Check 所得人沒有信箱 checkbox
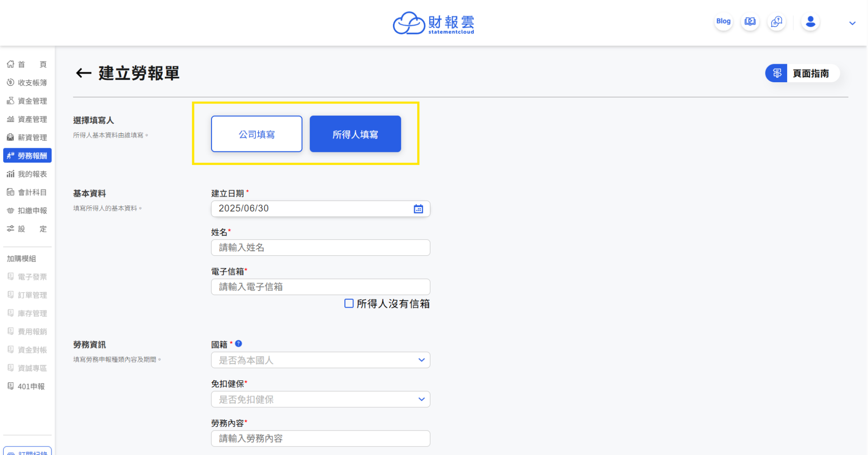This screenshot has height=455, width=868. click(x=349, y=303)
